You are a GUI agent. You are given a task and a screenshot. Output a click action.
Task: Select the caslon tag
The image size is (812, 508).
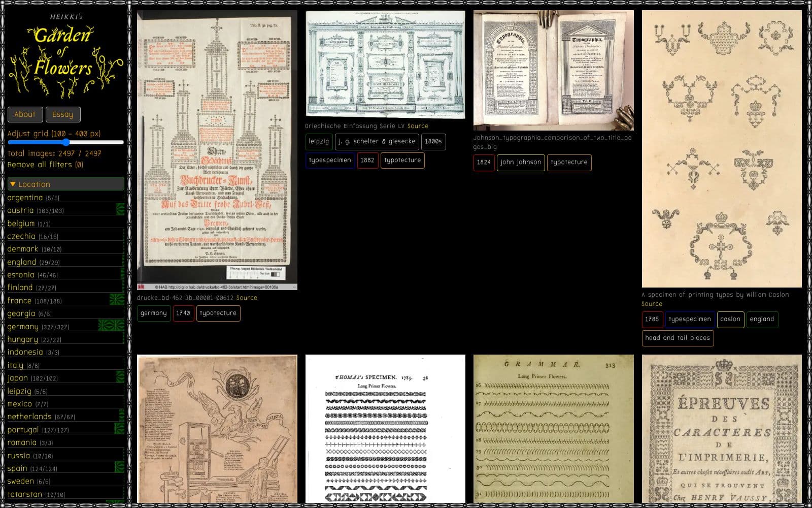(730, 320)
